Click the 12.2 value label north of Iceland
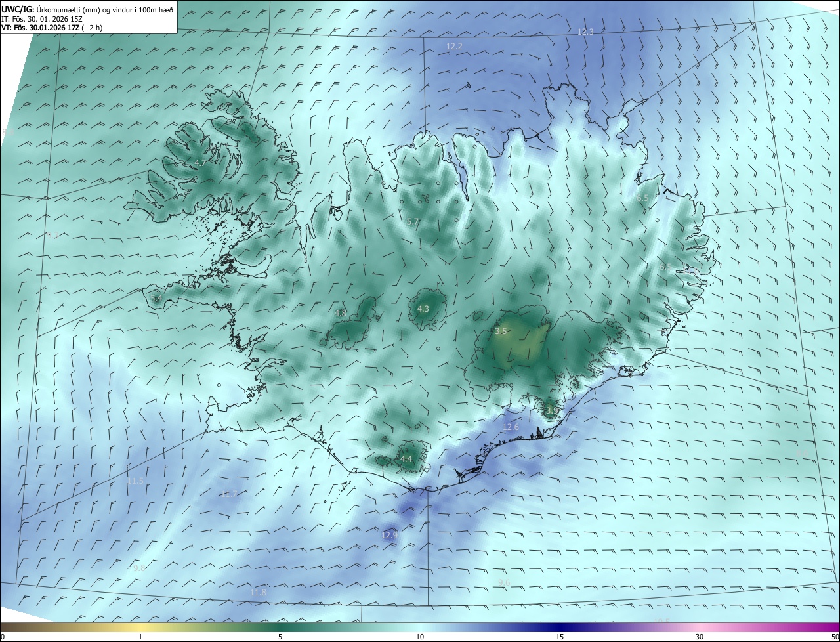The height and width of the screenshot is (642, 840). tap(454, 47)
